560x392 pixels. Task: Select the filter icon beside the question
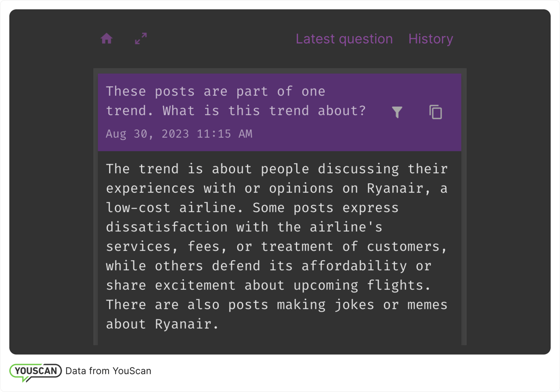(x=397, y=112)
